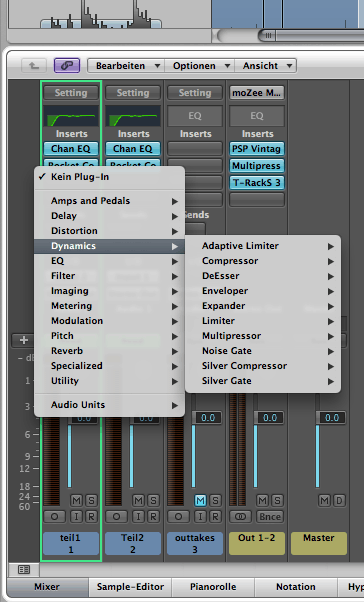Enable input monitoring on outtakes
364x602 pixels.
[200, 516]
